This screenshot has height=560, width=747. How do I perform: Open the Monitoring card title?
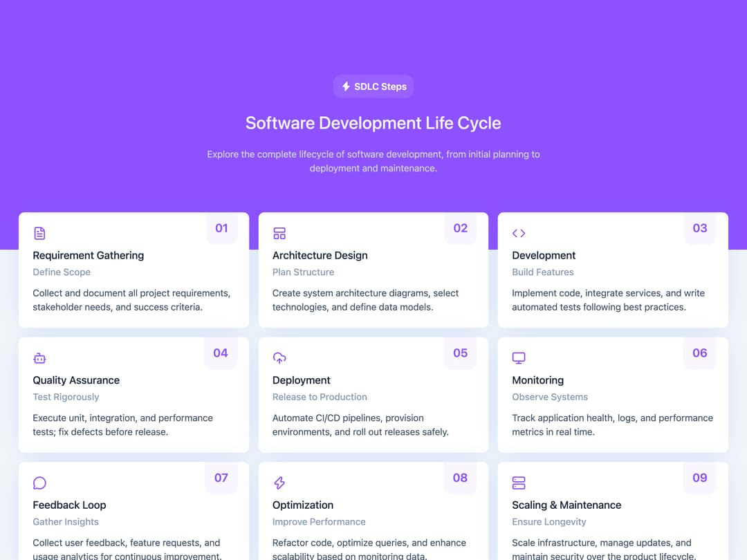(538, 380)
